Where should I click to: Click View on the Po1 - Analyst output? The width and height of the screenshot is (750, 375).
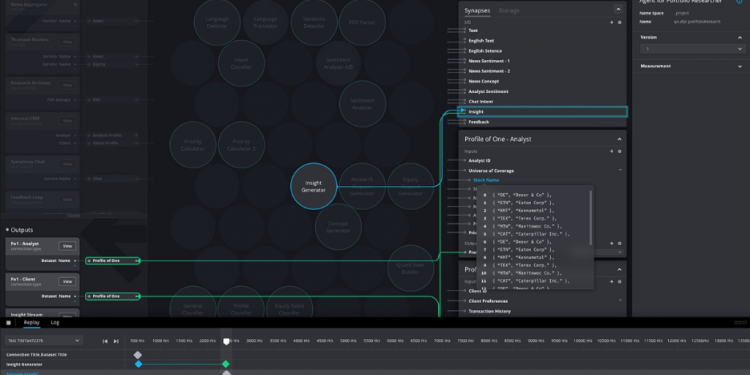pyautogui.click(x=67, y=246)
